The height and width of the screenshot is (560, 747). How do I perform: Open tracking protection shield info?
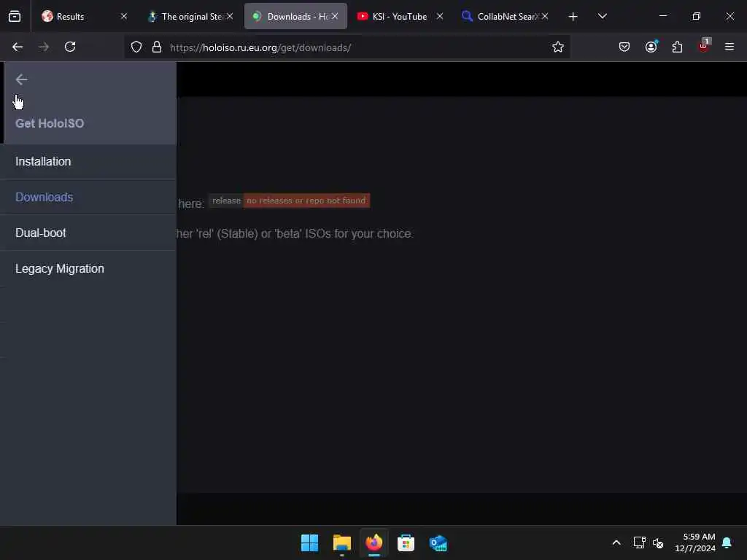136,47
